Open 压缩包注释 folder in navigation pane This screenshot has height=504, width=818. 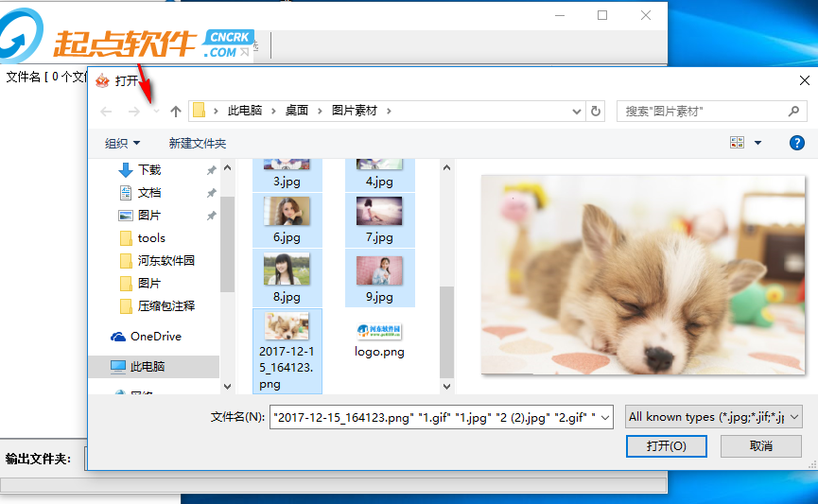click(x=165, y=305)
